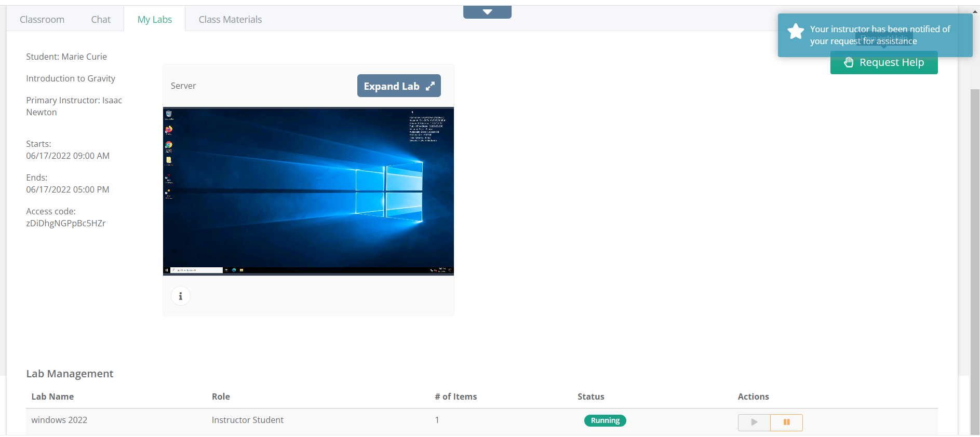Open the Class Materials tab
Image resolution: width=980 pixels, height=437 pixels.
tap(230, 19)
